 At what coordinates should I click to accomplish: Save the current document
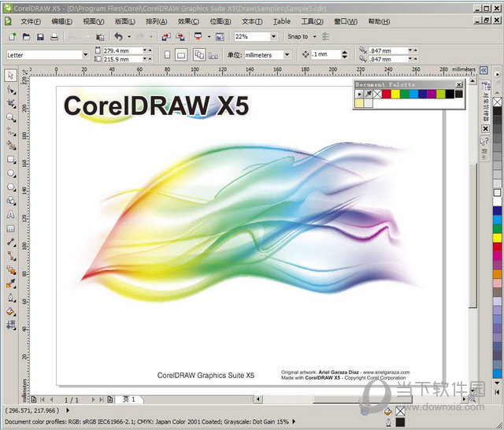[40, 37]
